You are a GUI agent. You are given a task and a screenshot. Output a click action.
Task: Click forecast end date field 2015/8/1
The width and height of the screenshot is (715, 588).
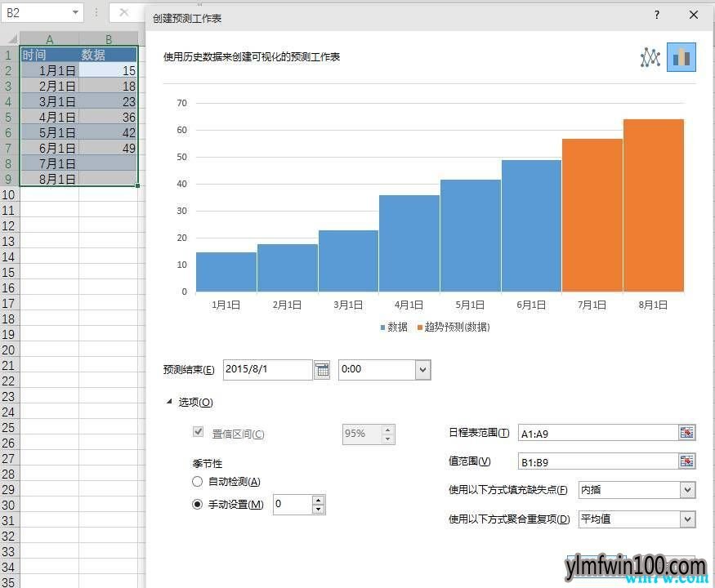pyautogui.click(x=268, y=370)
